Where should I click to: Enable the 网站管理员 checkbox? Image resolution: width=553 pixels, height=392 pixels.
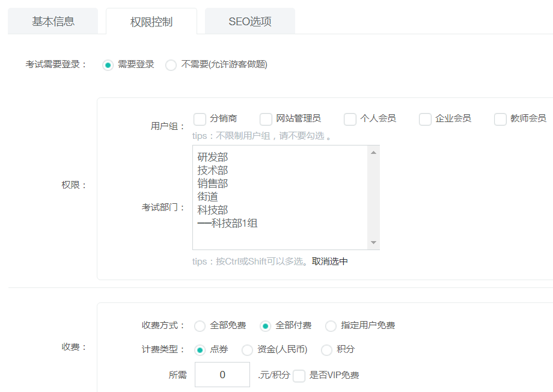point(266,119)
